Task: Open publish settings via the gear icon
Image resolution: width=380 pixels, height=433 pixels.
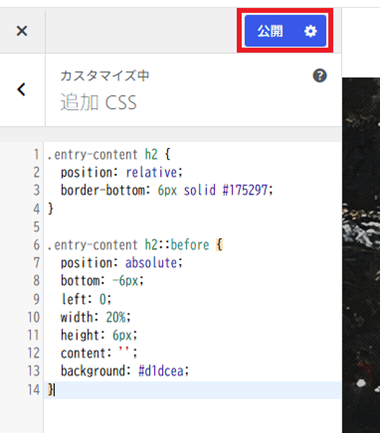Action: (310, 31)
